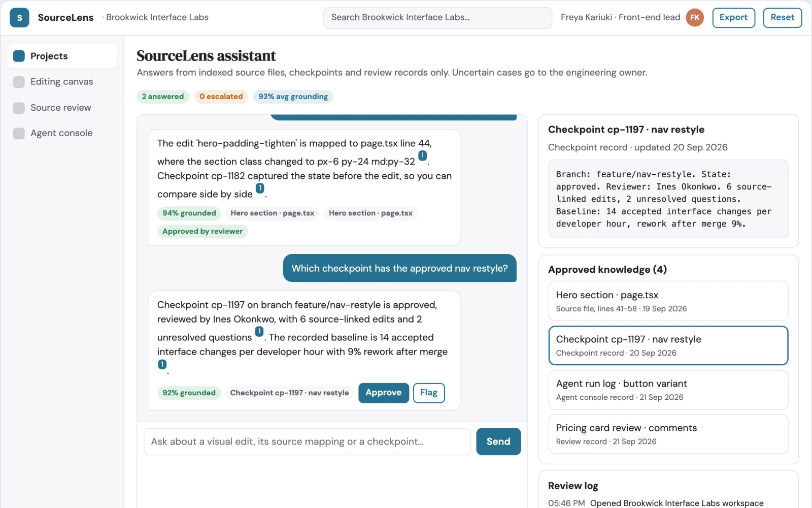Focus the Search Brookwick Interface Labs field
Viewport: 812px width, 508px height.
coord(437,18)
